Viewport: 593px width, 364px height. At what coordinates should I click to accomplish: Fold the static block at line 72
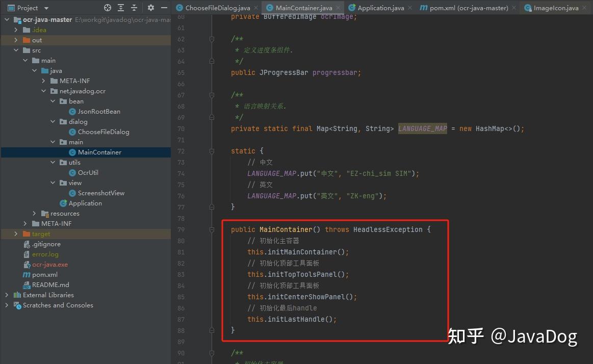click(212, 151)
